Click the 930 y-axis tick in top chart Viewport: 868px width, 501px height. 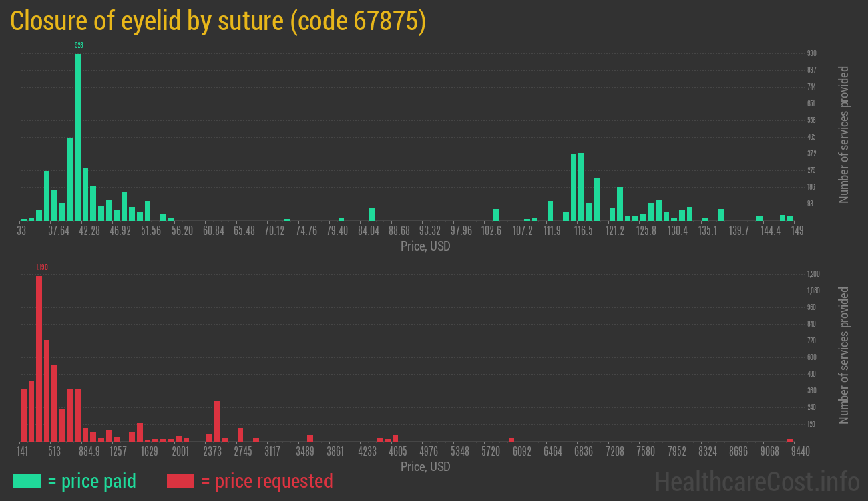coord(812,53)
